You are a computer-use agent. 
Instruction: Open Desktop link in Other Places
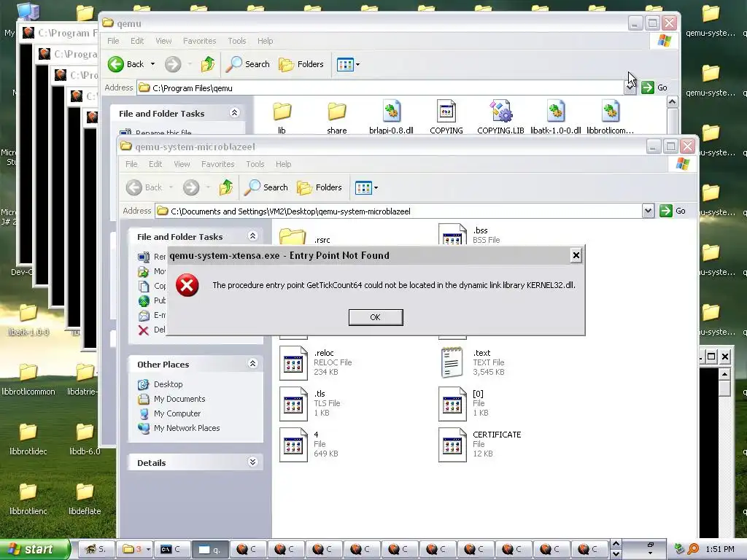point(169,384)
